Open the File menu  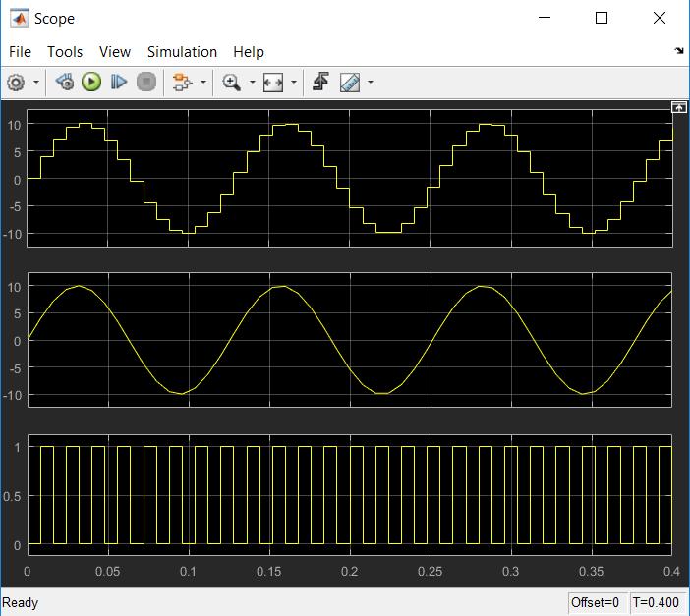click(x=20, y=52)
